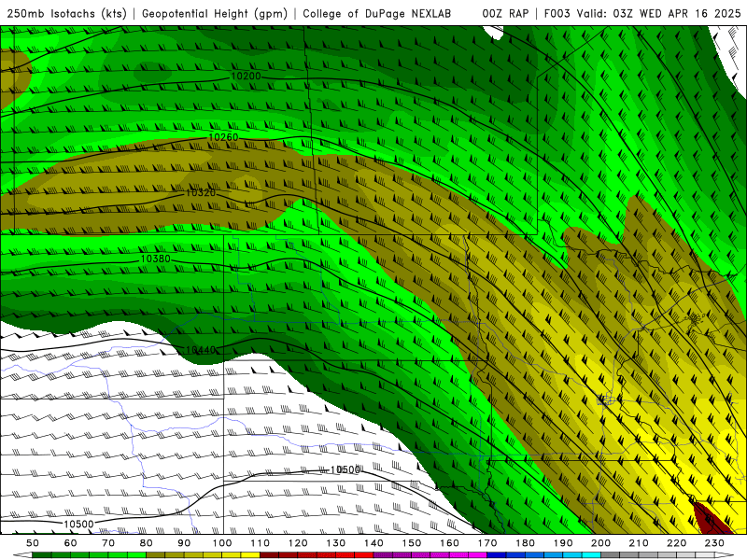
Task: Click the 10440 height contour label
Action: 201,351
